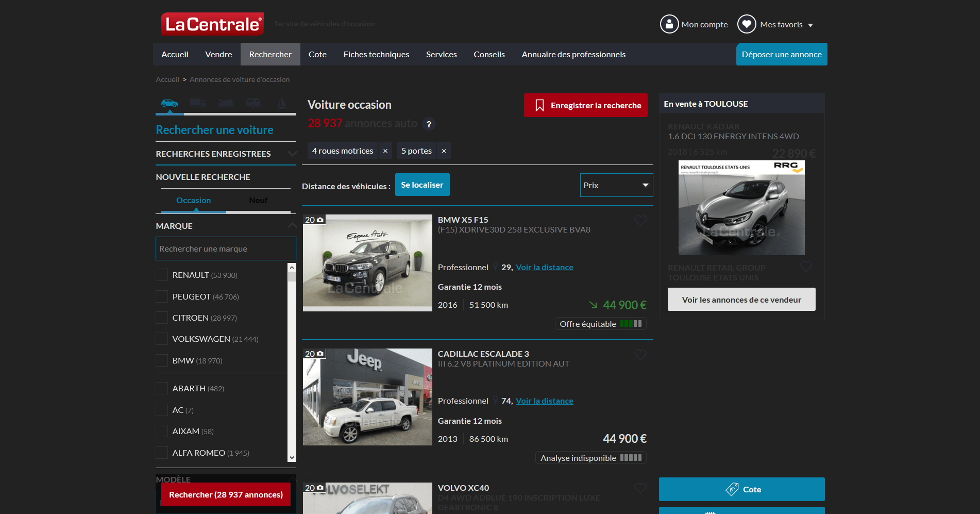980x514 pixels.
Task: Click Voir la distance on Cadillac Escalade
Action: click(x=545, y=401)
